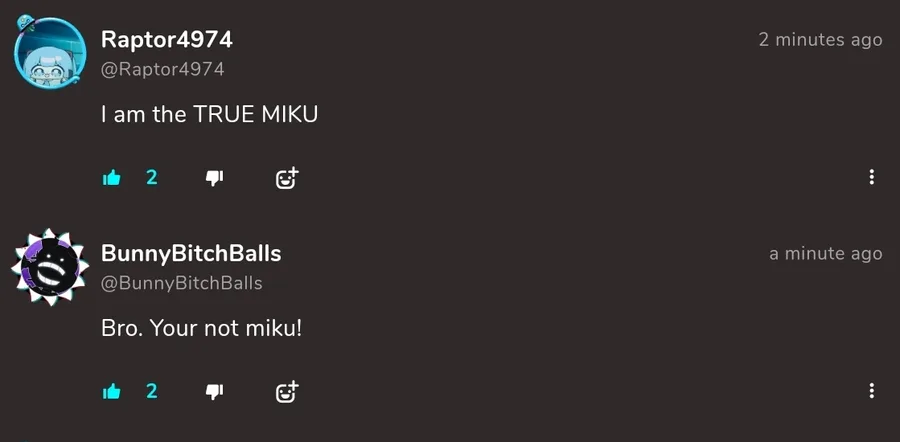900x442 pixels.
Task: Dislike BunnyBitchBalls's comment with thumbs down
Action: (214, 391)
